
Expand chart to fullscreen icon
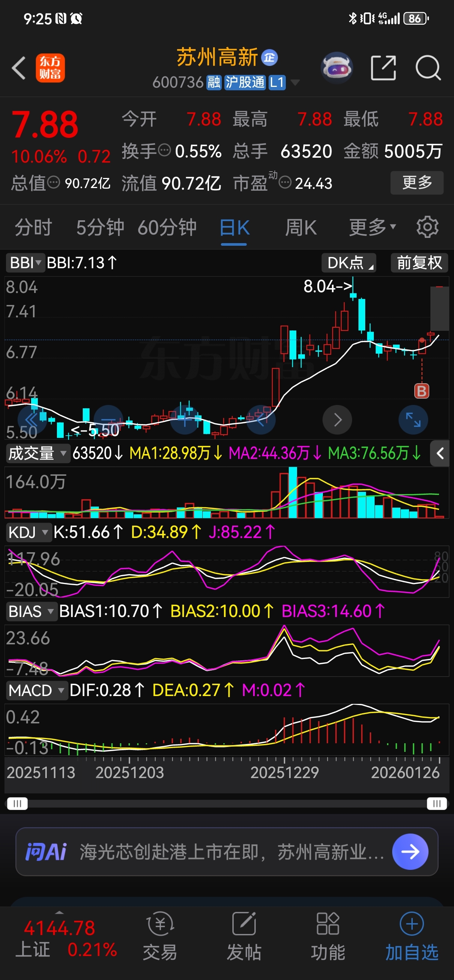tap(413, 420)
